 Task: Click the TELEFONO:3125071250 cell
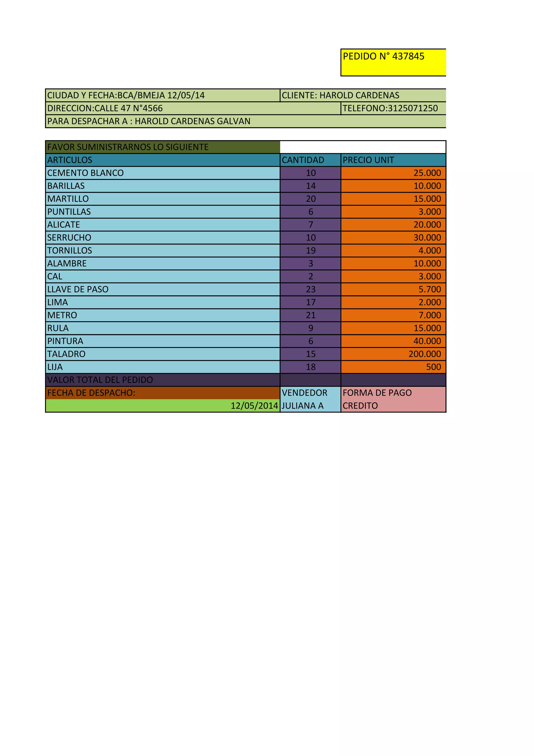point(393,108)
